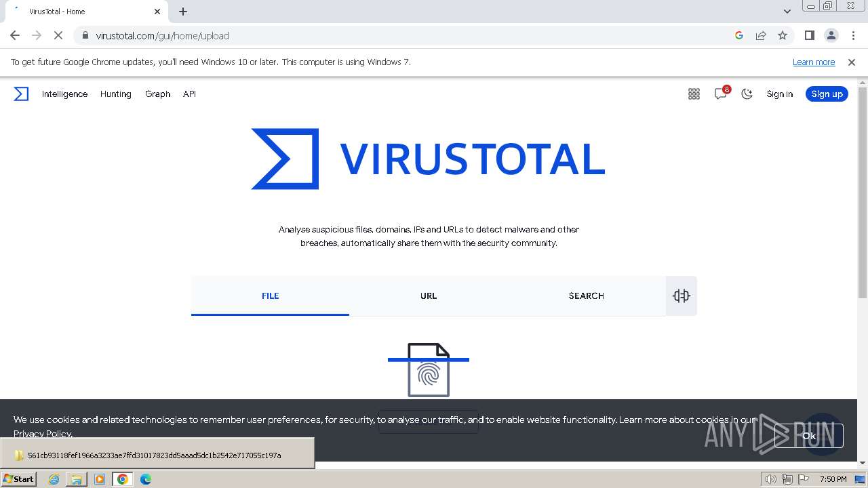Open Internet Explorer from the taskbar
Image resolution: width=868 pixels, height=488 pixels.
(x=54, y=479)
